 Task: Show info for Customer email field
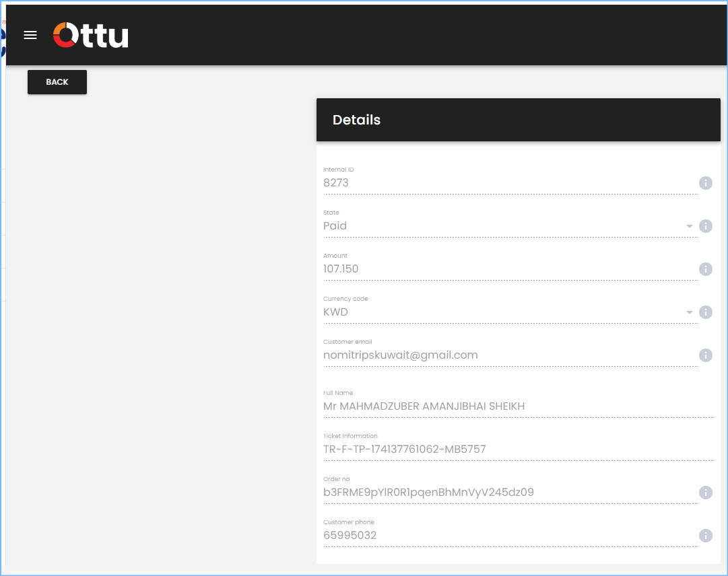705,356
